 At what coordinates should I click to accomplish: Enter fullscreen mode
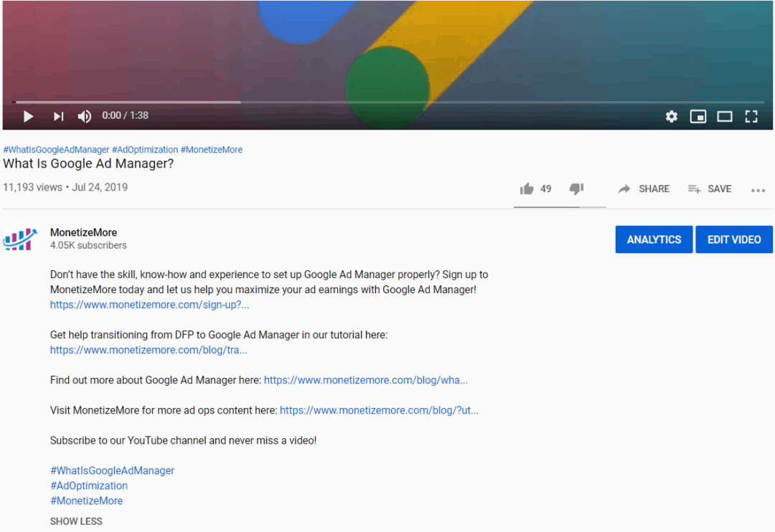pyautogui.click(x=750, y=115)
